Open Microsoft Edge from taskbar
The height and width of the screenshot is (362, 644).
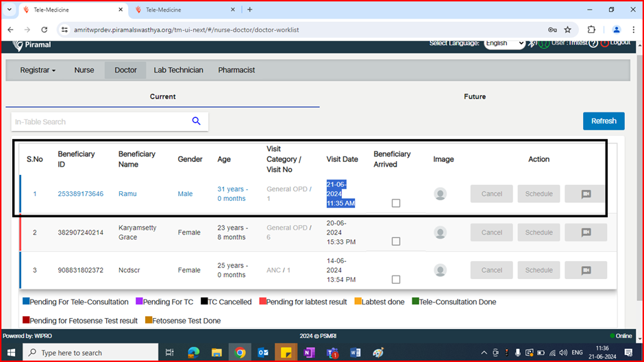pos(193,352)
